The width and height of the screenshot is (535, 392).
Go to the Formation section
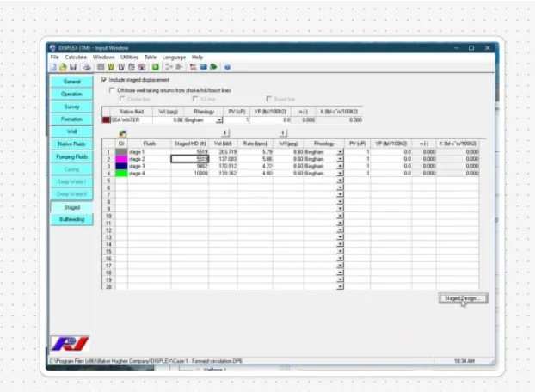71,119
